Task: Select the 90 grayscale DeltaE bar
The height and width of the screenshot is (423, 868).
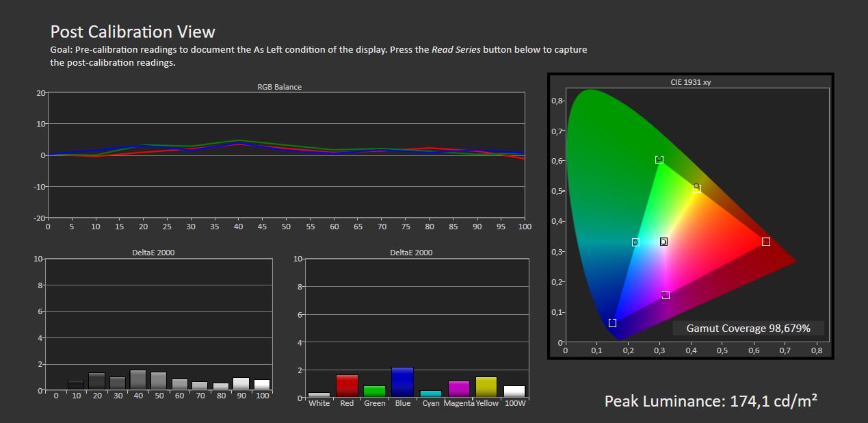Action: pyautogui.click(x=241, y=384)
